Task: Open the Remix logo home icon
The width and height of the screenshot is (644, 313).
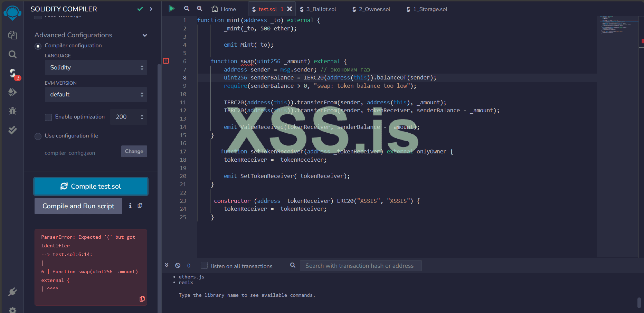Action: (x=12, y=13)
